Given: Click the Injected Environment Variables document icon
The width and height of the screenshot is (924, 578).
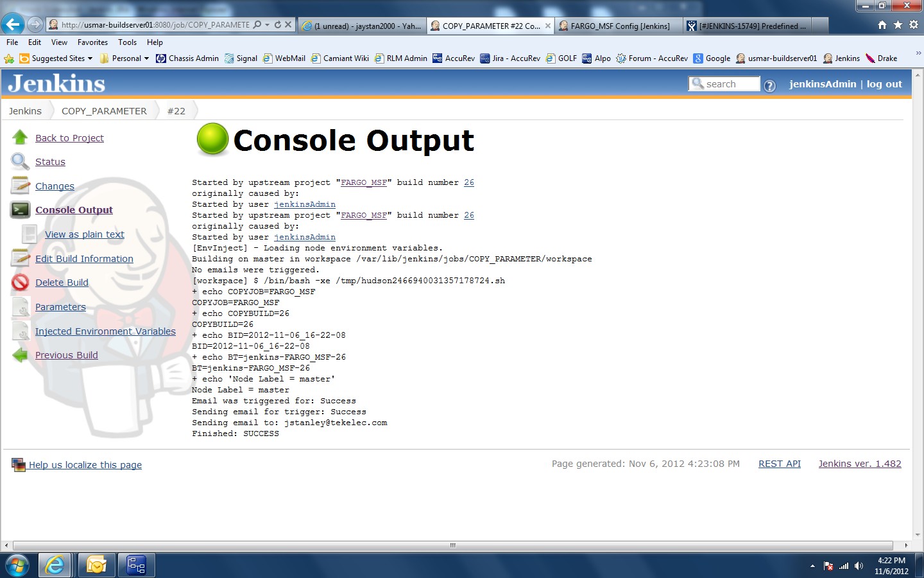Looking at the screenshot, I should click(21, 331).
